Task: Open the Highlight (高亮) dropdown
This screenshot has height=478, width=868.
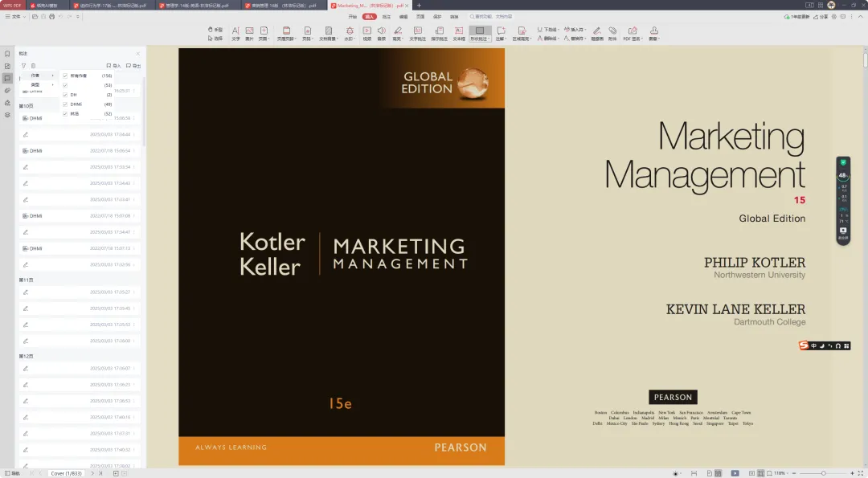Action: tap(398, 33)
